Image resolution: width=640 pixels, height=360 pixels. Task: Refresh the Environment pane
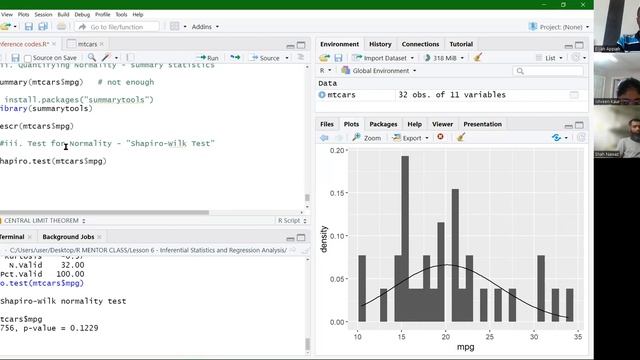(576, 58)
